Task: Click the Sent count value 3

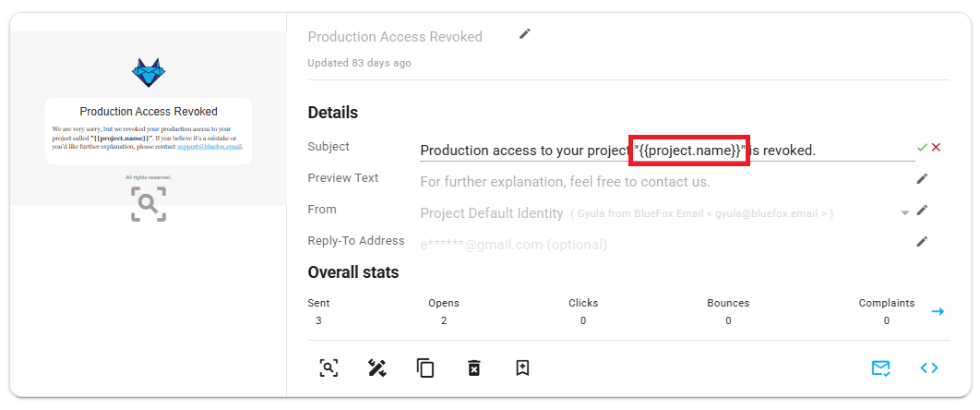Action: tap(318, 320)
